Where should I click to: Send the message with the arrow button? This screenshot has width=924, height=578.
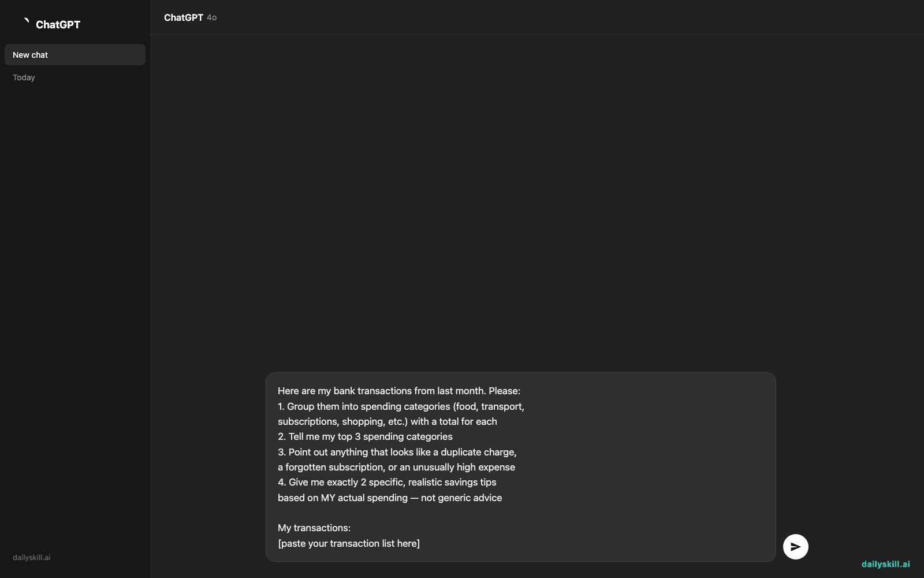[795, 547]
